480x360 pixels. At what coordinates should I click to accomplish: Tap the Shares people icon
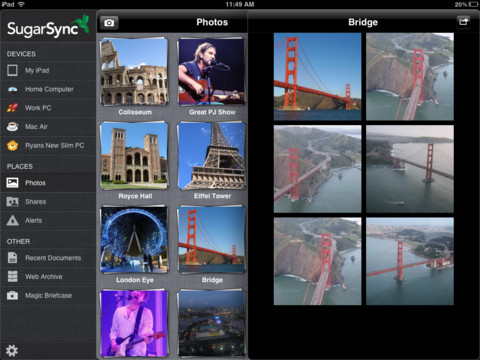pos(12,201)
